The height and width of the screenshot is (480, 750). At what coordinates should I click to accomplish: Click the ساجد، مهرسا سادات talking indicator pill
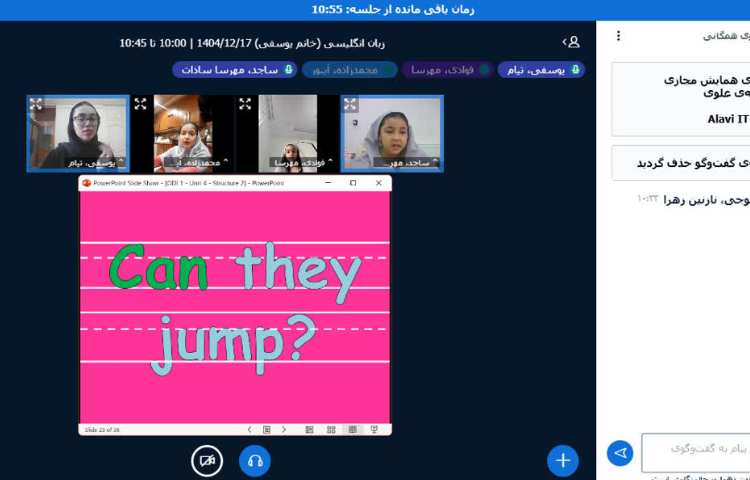point(234,70)
